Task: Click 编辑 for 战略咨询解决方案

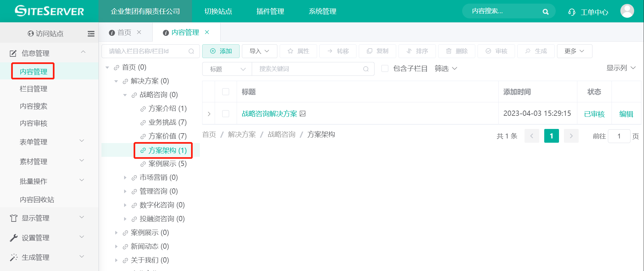Action: [x=626, y=114]
